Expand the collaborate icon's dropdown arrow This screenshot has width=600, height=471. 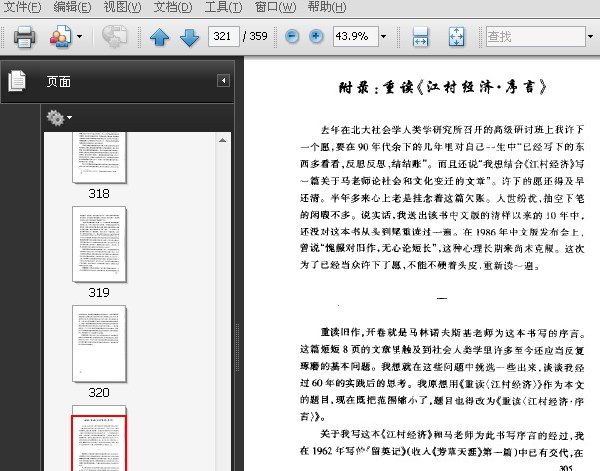[79, 37]
